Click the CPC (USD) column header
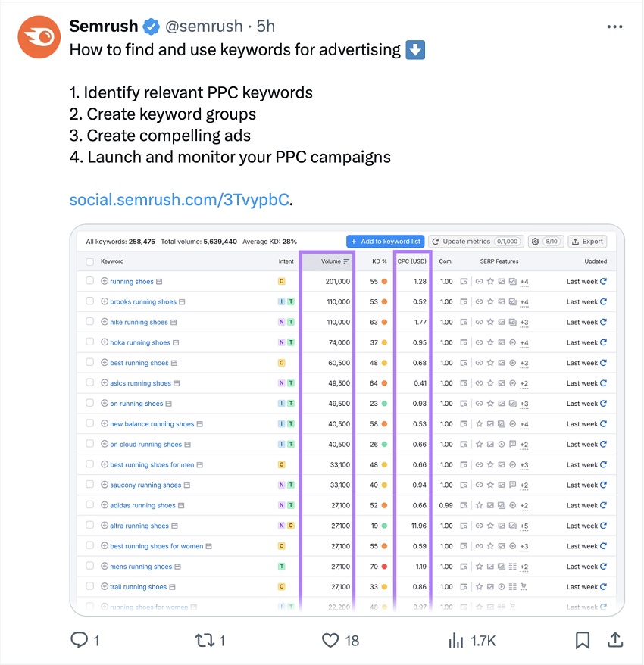Screen dimensions: 644x665 [412, 261]
